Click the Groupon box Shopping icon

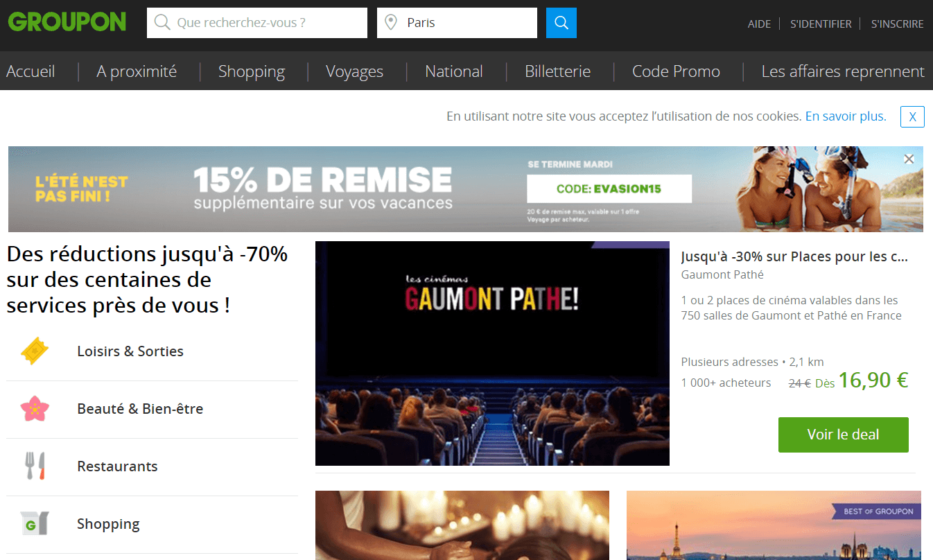point(35,524)
